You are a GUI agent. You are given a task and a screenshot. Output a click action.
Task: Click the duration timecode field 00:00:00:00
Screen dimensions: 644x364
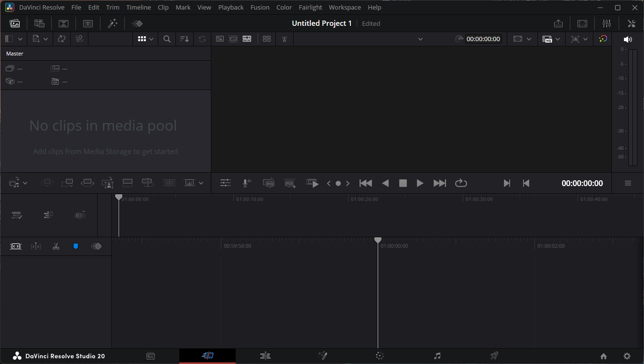[x=483, y=39]
